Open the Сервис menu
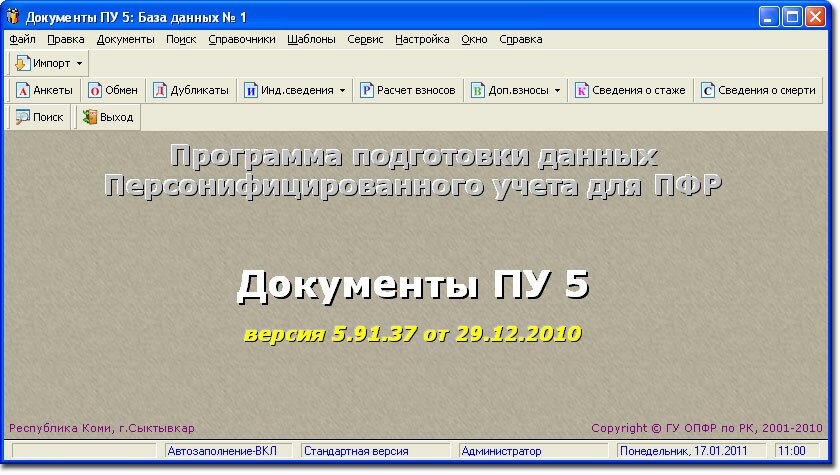Screen dimensions: 840x475 (x=365, y=39)
